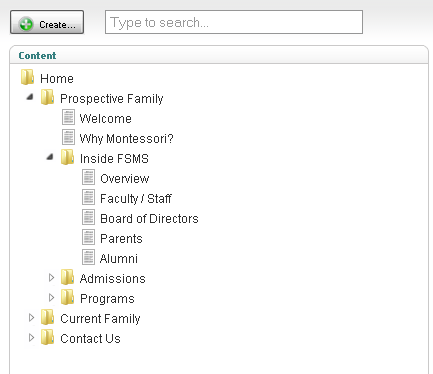Image resolution: width=433 pixels, height=374 pixels.
Task: Open the Why Montessori? page
Action: click(126, 139)
